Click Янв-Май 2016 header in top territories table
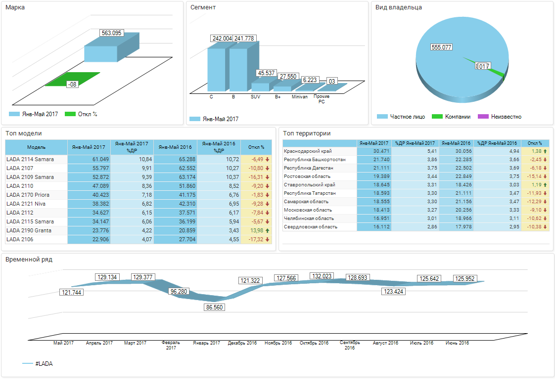The image size is (555, 392). coord(456,143)
